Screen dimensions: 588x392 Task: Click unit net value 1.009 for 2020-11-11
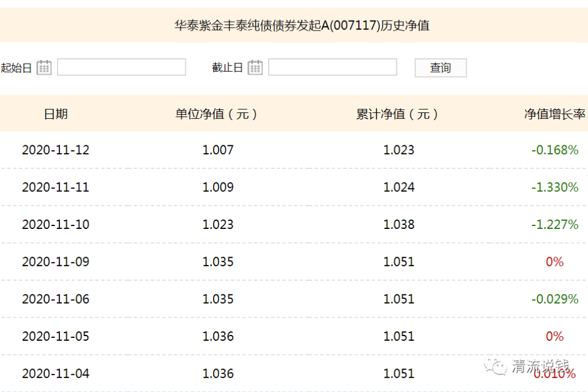pyautogui.click(x=218, y=187)
